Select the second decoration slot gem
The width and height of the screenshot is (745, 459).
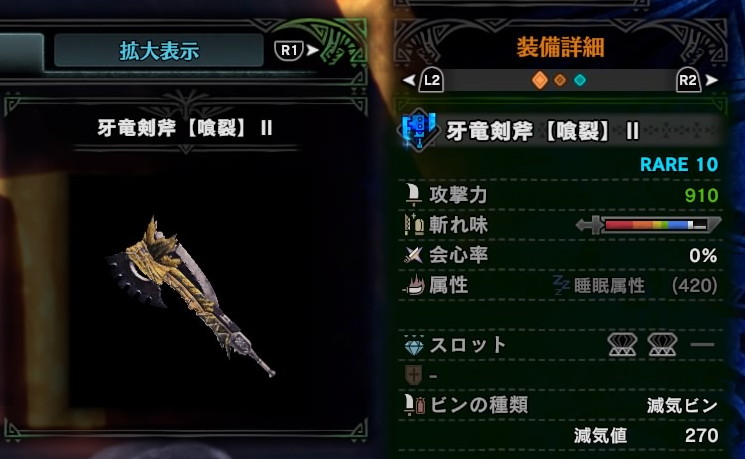662,345
